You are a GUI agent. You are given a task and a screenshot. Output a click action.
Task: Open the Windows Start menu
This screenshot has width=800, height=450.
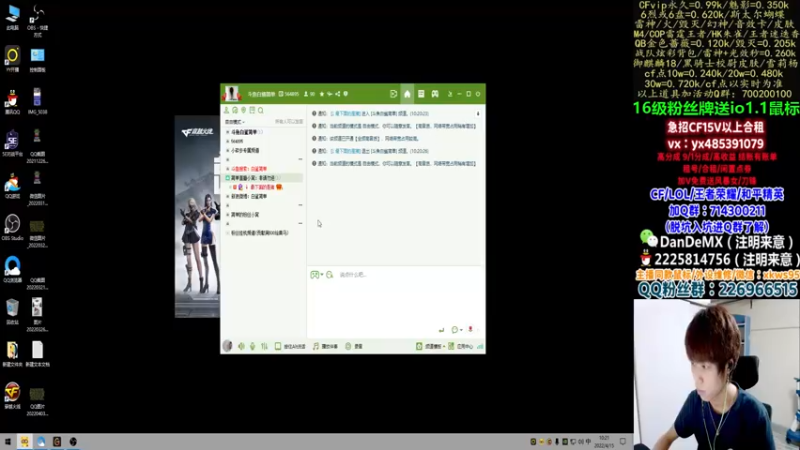(x=7, y=441)
